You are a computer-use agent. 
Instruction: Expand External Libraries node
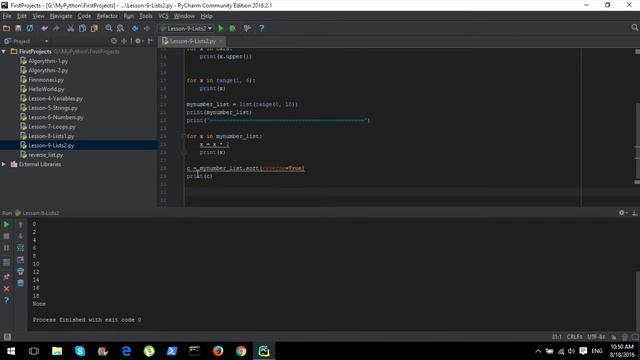click(x=4, y=164)
